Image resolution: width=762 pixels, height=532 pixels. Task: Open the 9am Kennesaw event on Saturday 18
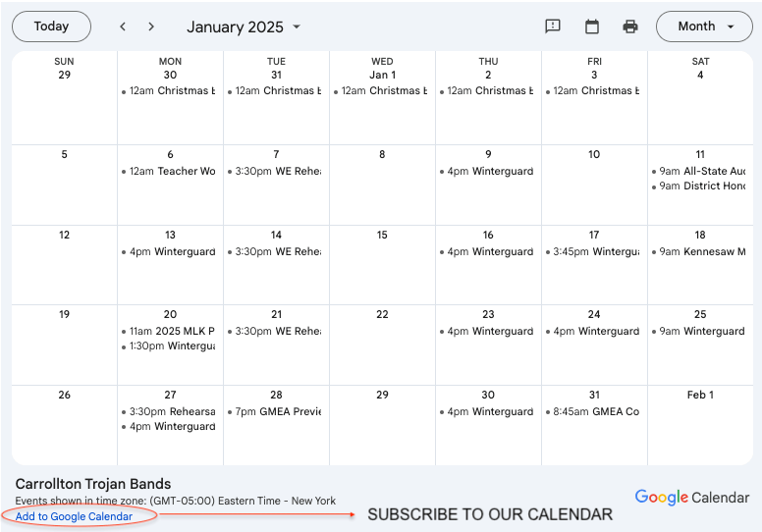[x=701, y=252]
